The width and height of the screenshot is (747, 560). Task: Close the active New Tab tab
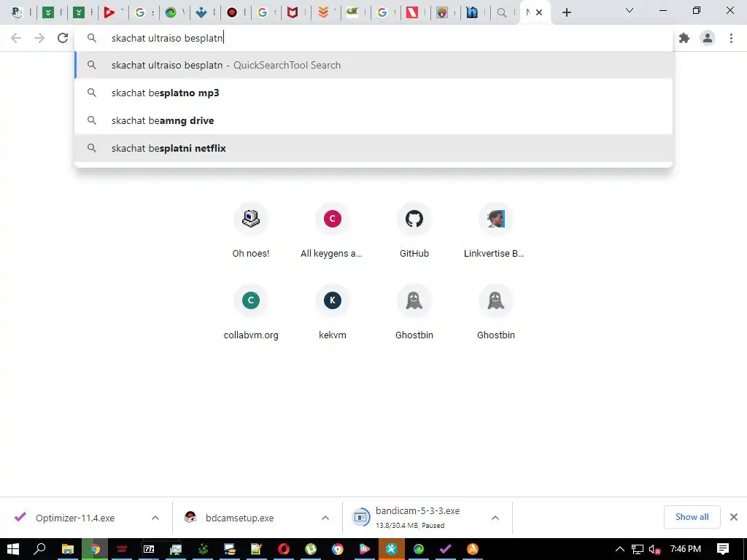coord(539,12)
